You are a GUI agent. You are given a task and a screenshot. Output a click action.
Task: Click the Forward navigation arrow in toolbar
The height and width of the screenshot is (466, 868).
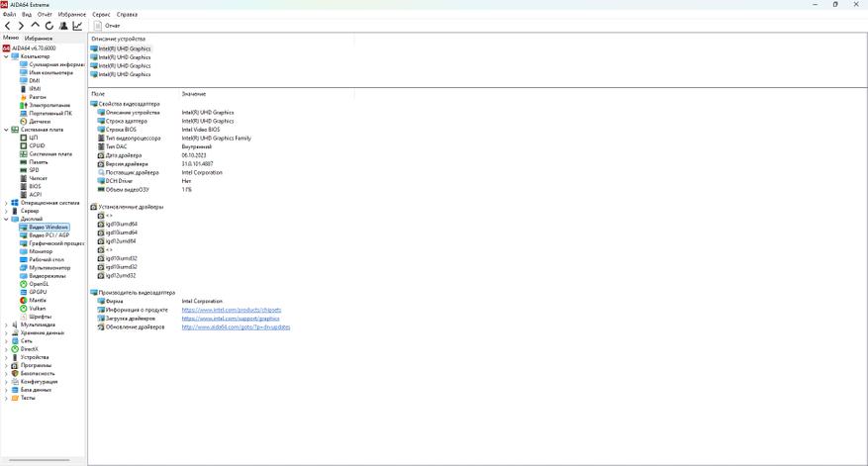pyautogui.click(x=21, y=26)
